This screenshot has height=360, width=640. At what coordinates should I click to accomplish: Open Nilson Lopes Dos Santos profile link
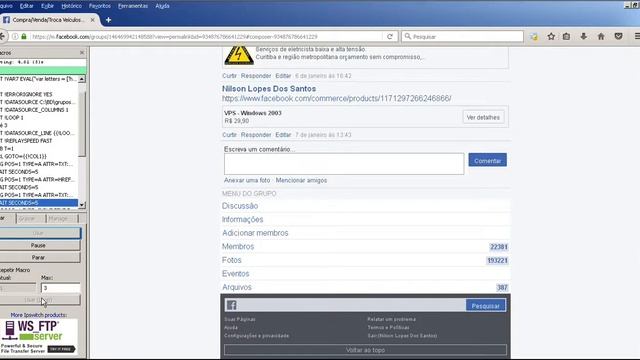[269, 89]
